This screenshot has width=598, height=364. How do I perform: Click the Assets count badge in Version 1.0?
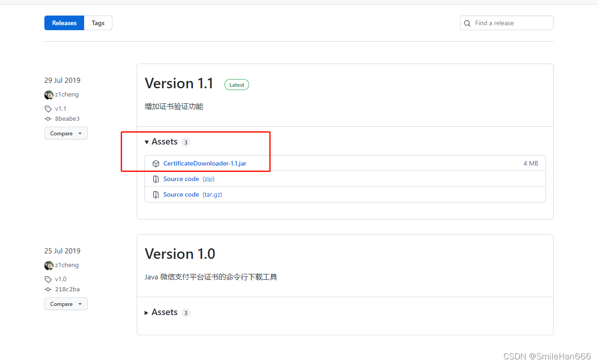pos(186,313)
